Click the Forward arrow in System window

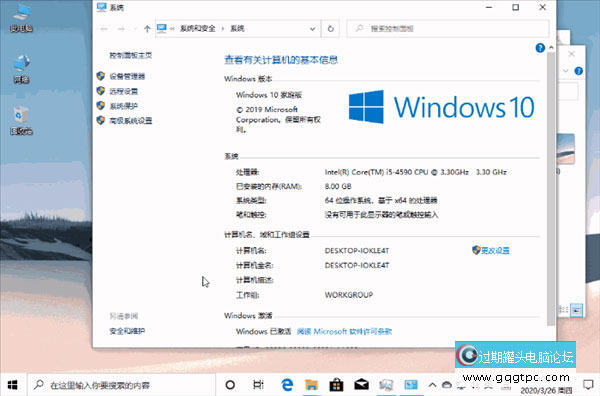[x=121, y=29]
